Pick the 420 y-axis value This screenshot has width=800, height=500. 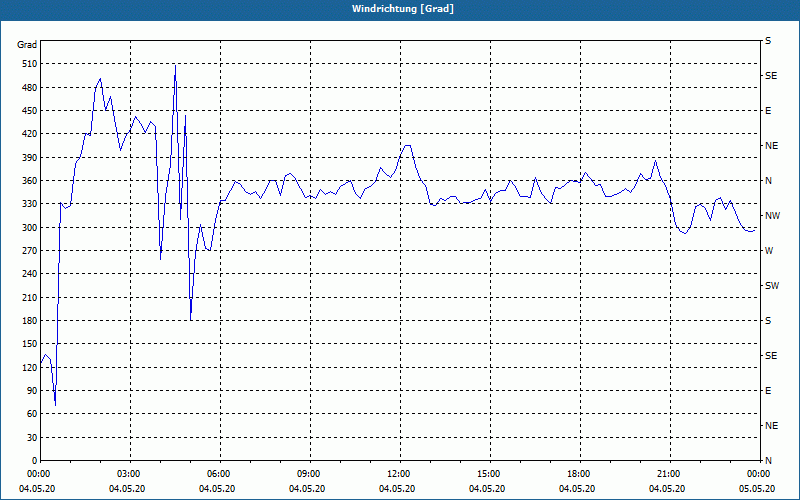[29, 134]
